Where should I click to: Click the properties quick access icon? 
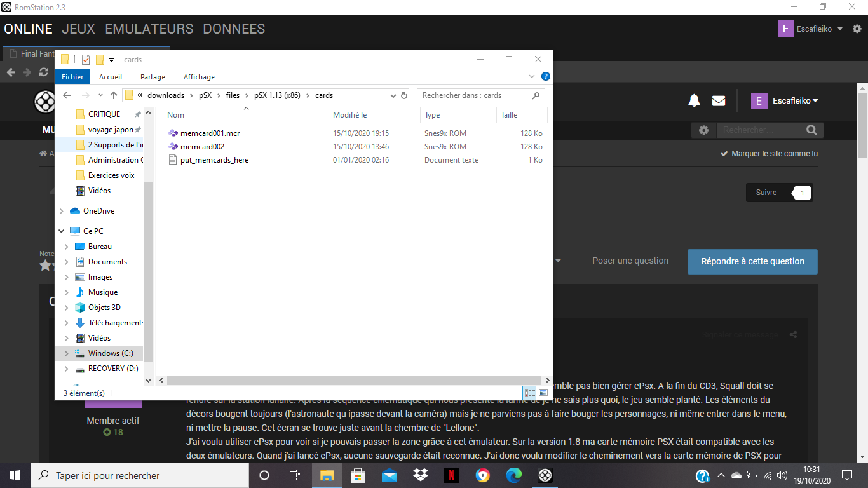[86, 60]
